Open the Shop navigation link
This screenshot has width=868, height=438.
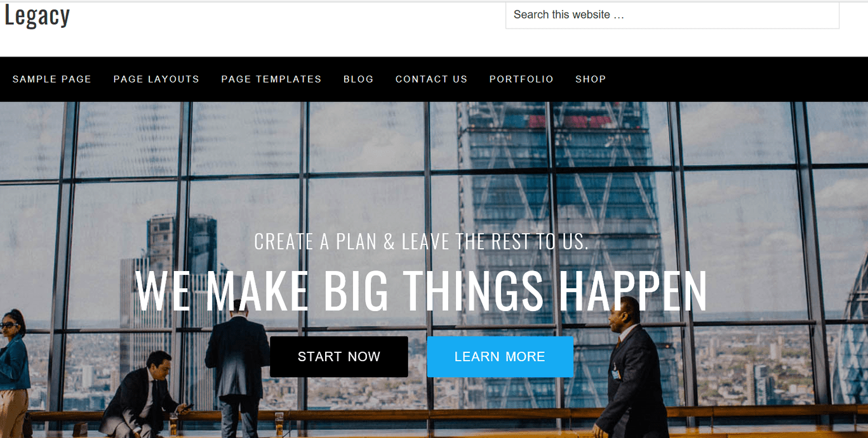[591, 79]
